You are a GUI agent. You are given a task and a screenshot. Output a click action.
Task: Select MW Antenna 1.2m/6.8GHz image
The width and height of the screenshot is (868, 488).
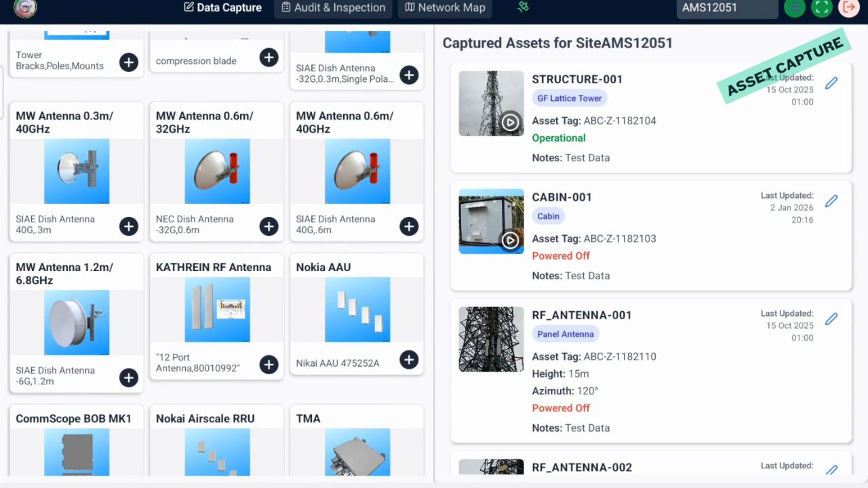(77, 323)
